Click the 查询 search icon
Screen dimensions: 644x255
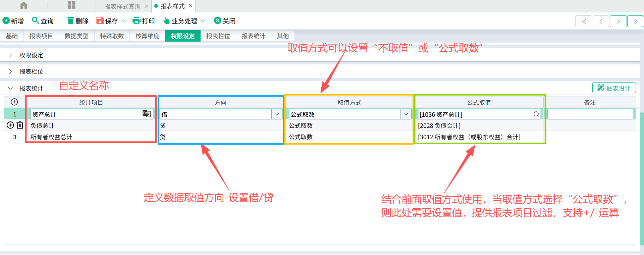35,20
